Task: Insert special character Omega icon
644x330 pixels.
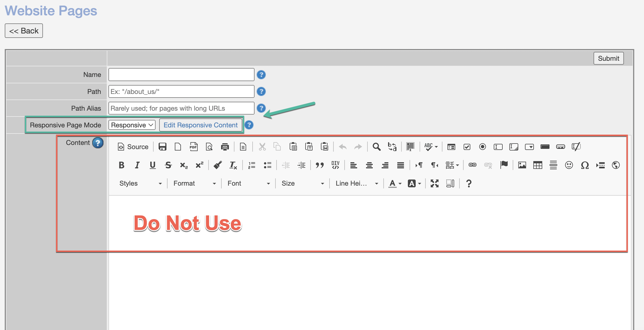Action: pyautogui.click(x=585, y=165)
